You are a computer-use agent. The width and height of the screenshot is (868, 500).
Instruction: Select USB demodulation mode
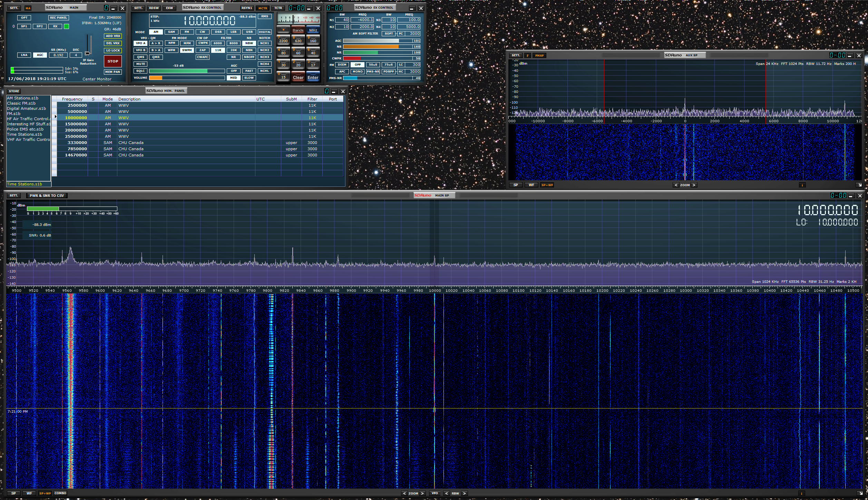pos(249,32)
